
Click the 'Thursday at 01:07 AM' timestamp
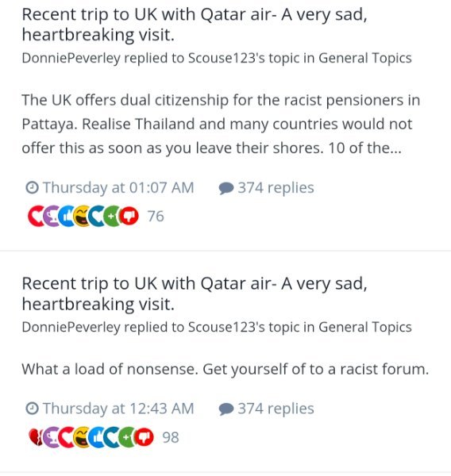[118, 187]
